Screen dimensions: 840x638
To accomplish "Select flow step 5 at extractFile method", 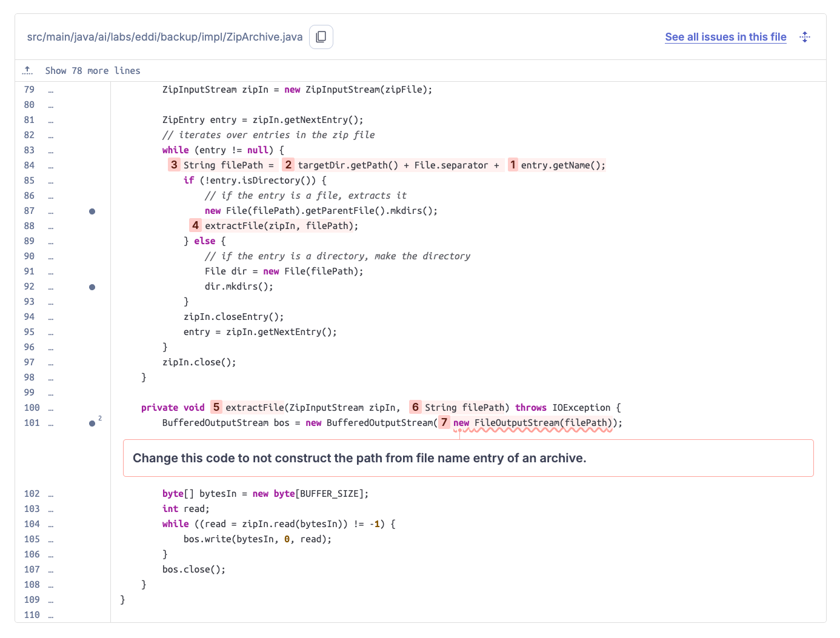I will point(216,407).
